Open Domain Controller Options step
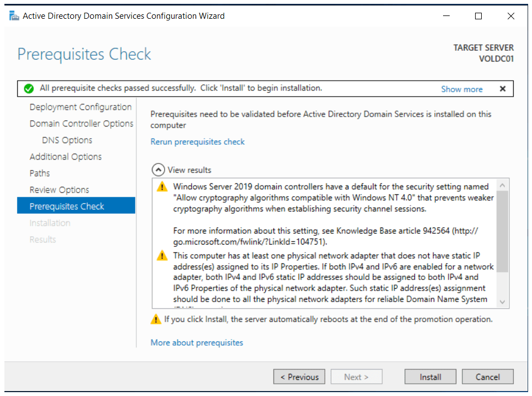 pyautogui.click(x=81, y=124)
